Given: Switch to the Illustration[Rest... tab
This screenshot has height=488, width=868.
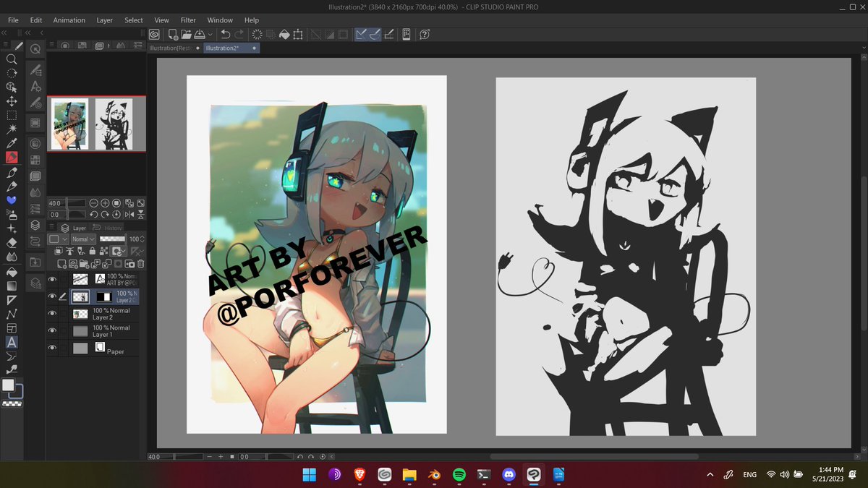Looking at the screenshot, I should pyautogui.click(x=174, y=48).
